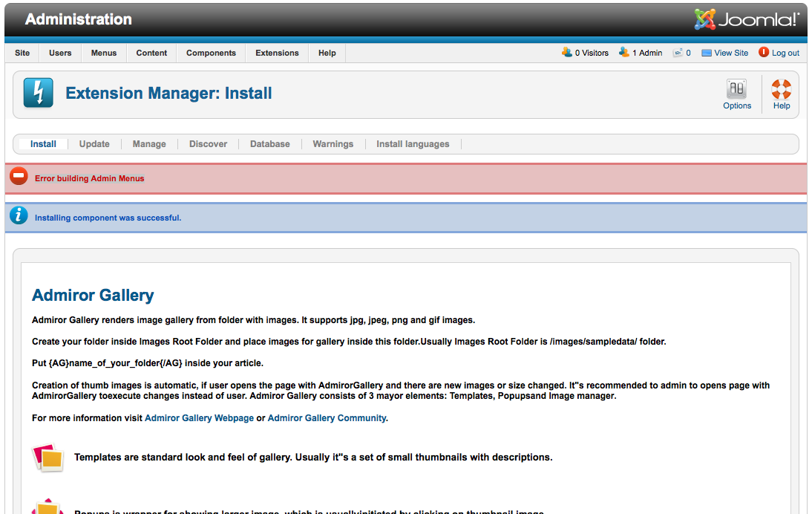Click the 1 Admin text

[x=647, y=53]
